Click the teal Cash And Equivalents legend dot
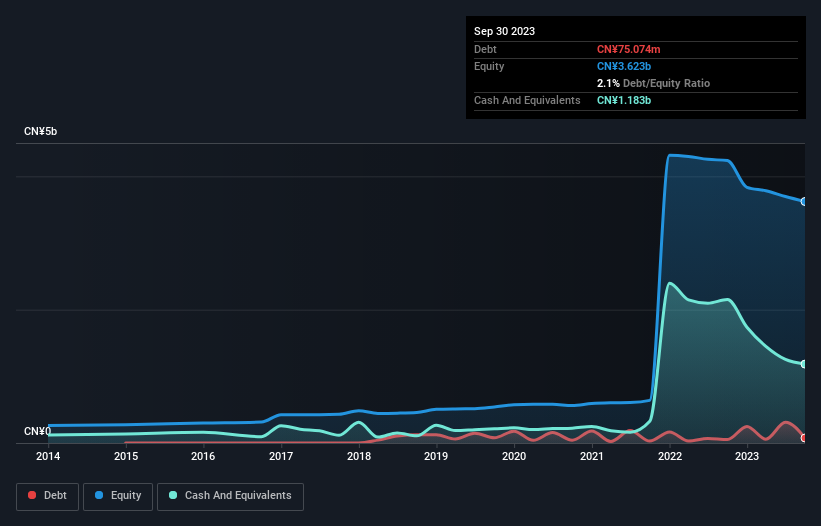821x526 pixels. 173,495
